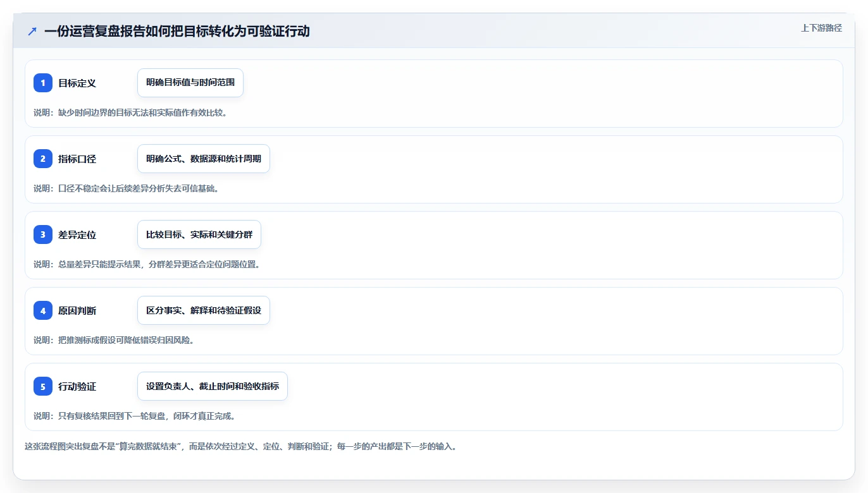Image resolution: width=868 pixels, height=493 pixels.
Task: Select the step 2 number badge
Action: [x=43, y=159]
